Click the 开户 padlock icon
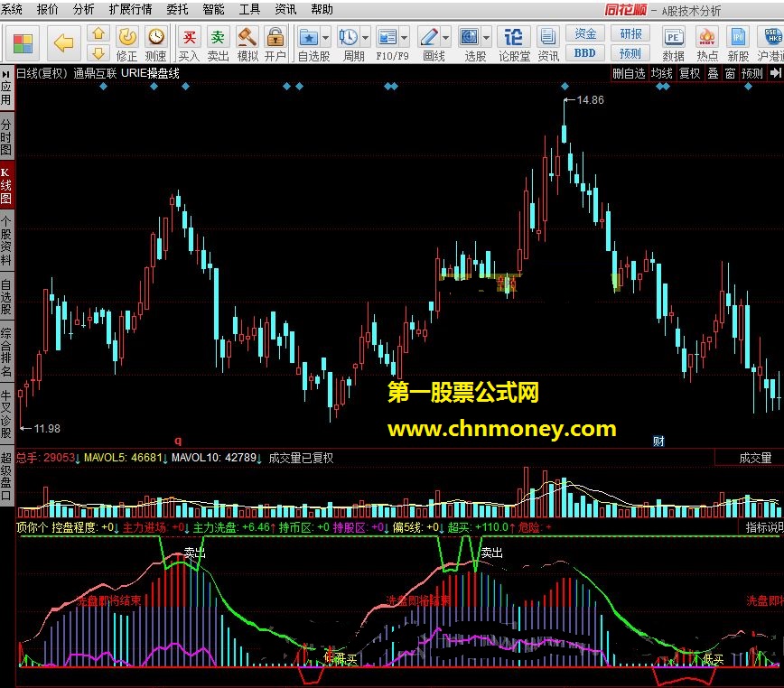Viewport: 784px width, 688px height. pos(275,37)
